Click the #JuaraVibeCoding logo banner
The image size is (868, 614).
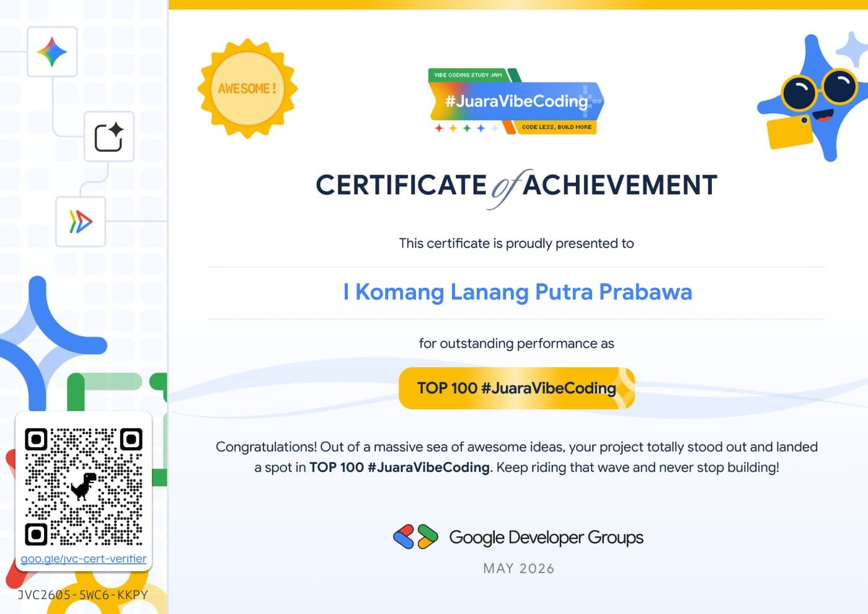[516, 102]
